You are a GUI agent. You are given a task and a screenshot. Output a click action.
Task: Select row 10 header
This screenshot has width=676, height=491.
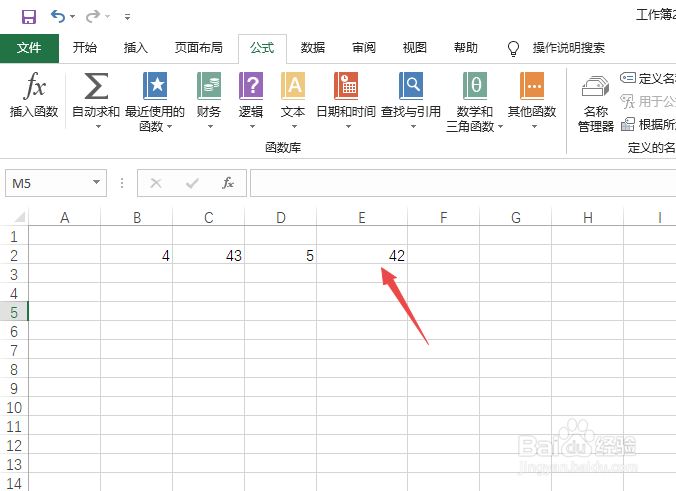pyautogui.click(x=14, y=407)
